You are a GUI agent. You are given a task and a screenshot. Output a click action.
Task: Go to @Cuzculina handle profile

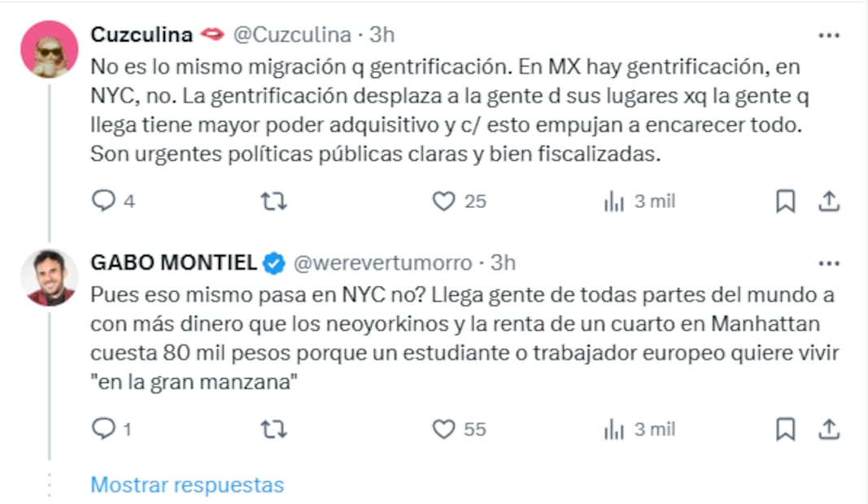coord(293,35)
